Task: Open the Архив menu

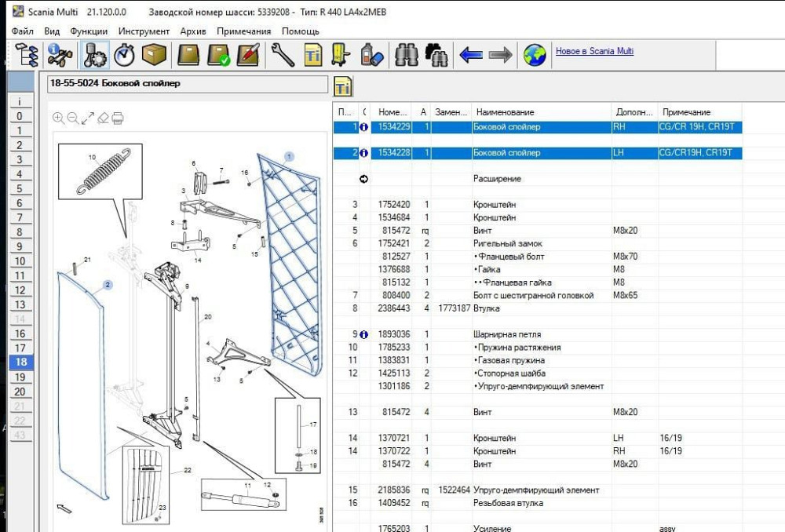Action: click(x=193, y=31)
